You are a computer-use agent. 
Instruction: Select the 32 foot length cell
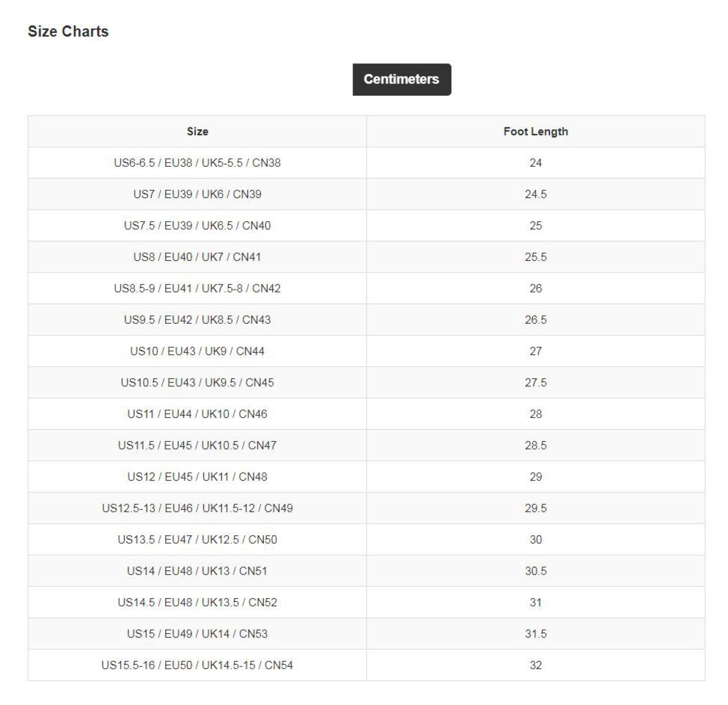click(x=535, y=666)
